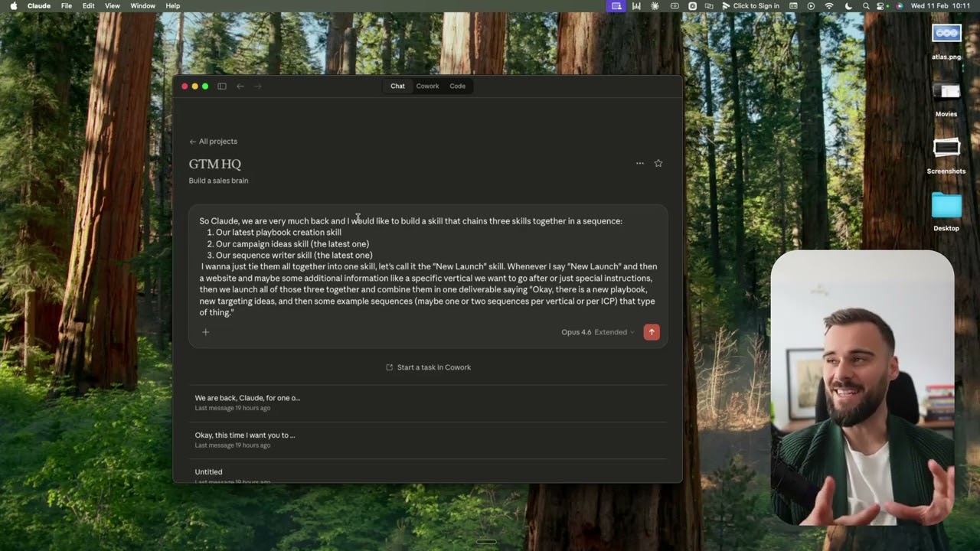The height and width of the screenshot is (551, 980).
Task: Switch to the Chat tab
Action: tap(397, 86)
